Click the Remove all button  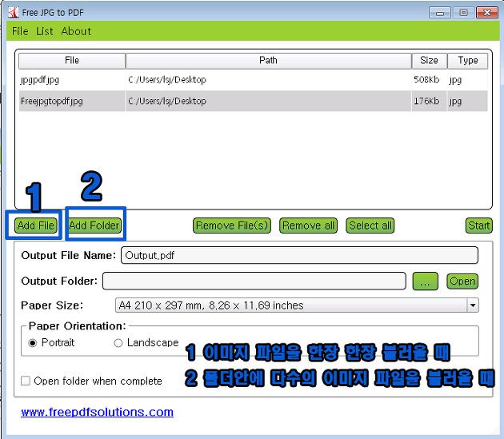tap(309, 225)
